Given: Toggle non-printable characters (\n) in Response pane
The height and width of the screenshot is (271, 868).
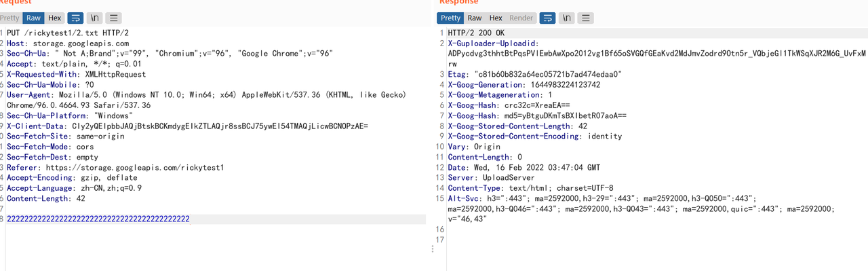Looking at the screenshot, I should coord(567,18).
